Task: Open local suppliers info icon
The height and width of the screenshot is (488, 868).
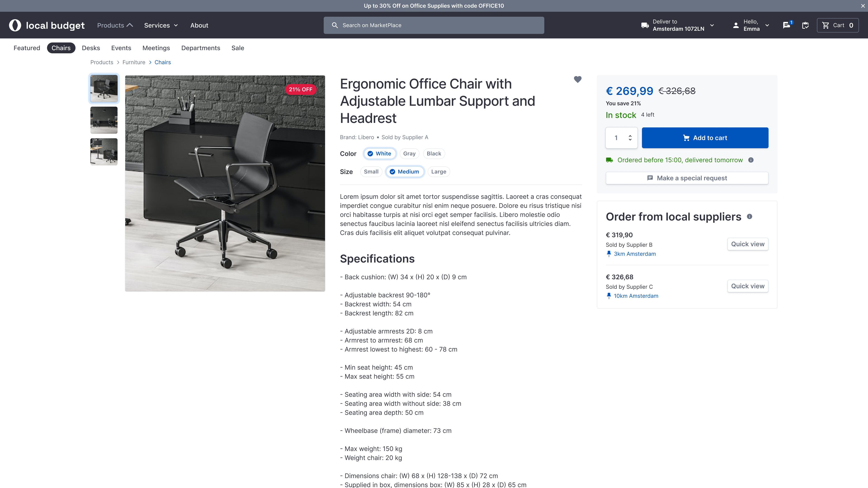Action: click(x=749, y=217)
